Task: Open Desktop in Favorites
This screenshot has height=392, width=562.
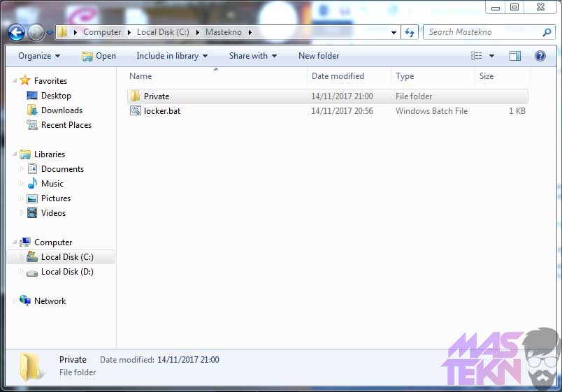Action: pos(56,96)
